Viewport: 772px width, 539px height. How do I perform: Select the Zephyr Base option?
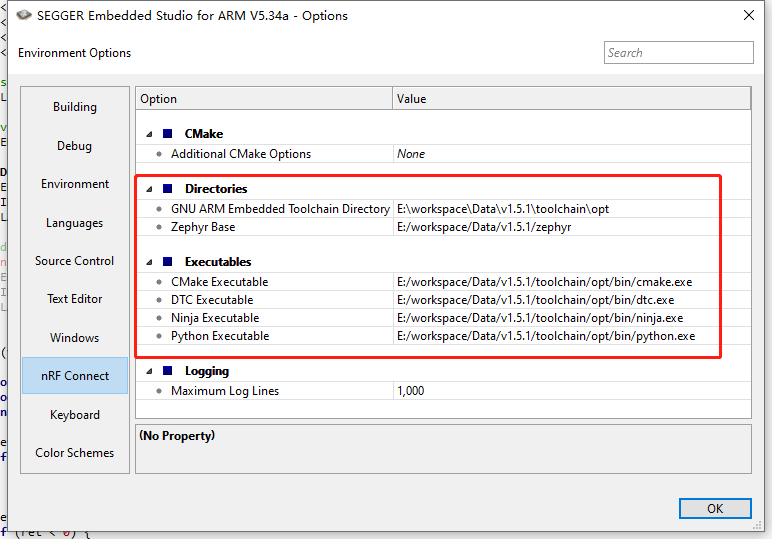pos(203,227)
